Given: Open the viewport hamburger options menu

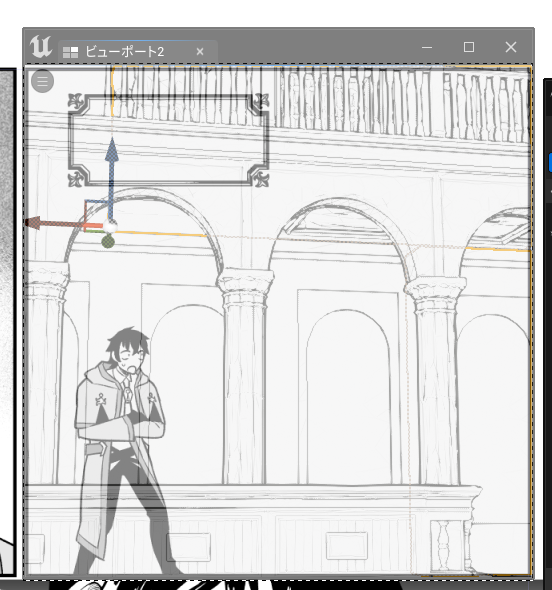Looking at the screenshot, I should point(43,81).
